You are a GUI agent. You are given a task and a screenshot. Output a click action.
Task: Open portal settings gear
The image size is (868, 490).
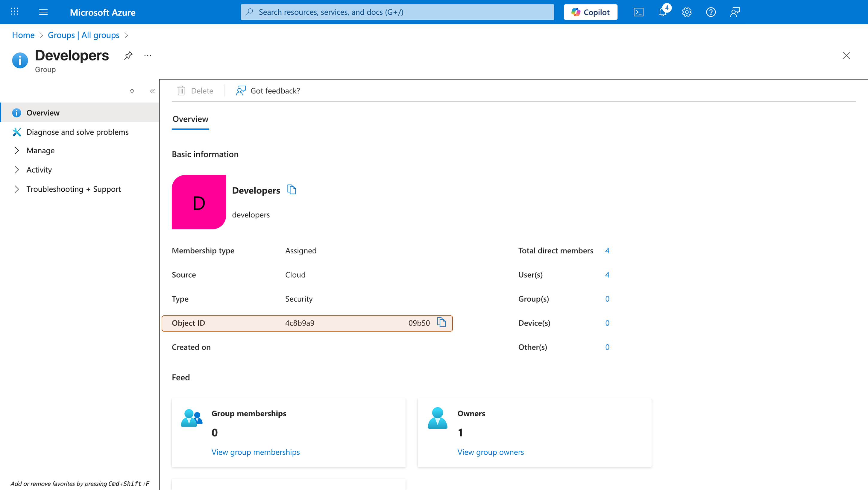tap(687, 12)
